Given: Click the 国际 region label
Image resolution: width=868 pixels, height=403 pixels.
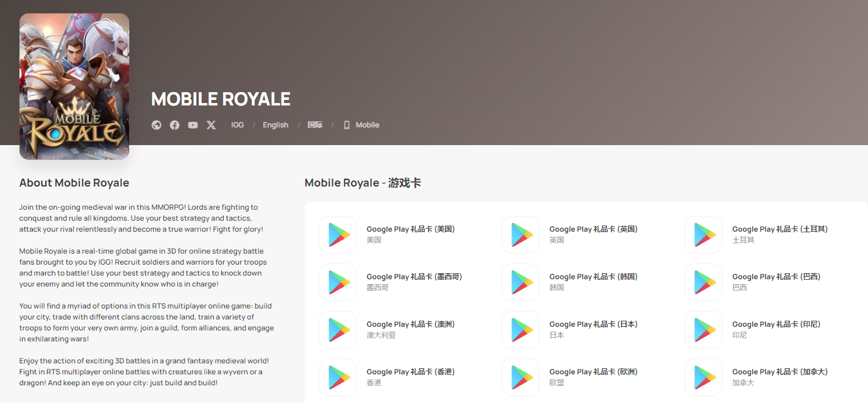Looking at the screenshot, I should (315, 125).
